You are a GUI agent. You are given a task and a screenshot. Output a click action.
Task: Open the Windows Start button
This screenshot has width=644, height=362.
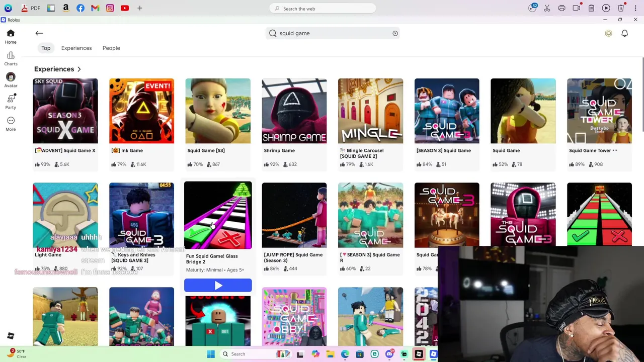pos(211,354)
